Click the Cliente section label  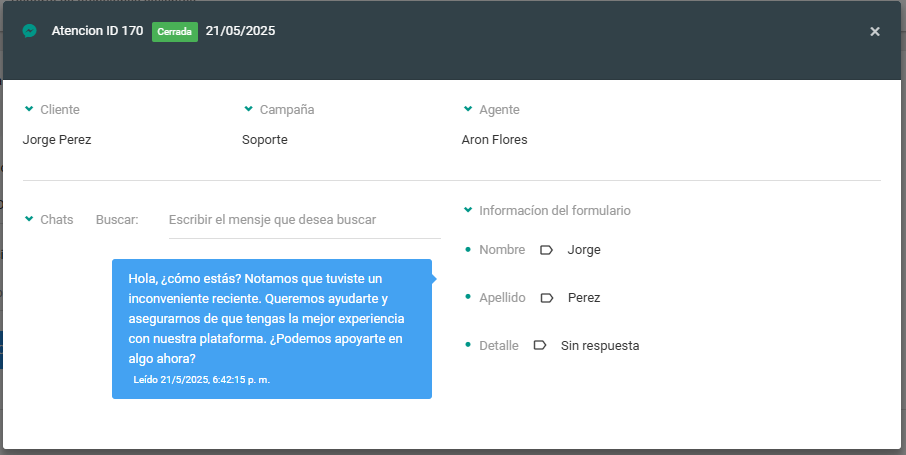[60, 110]
